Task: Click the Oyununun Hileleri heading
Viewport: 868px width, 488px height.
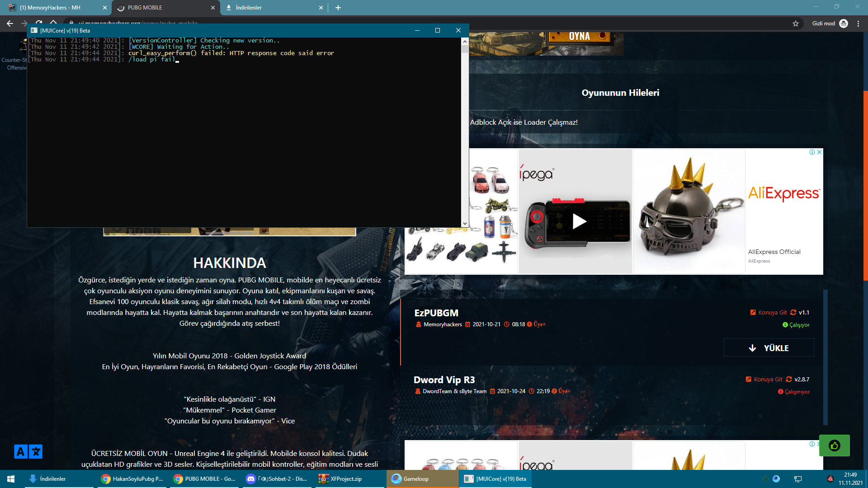Action: 620,93
